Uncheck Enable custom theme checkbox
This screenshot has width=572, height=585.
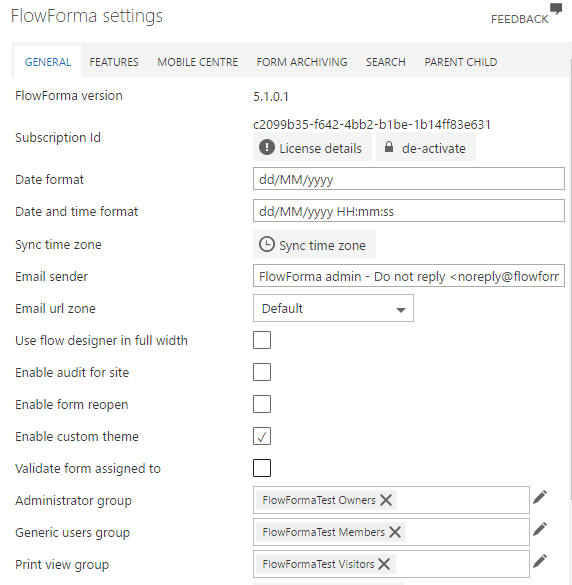[x=262, y=436]
